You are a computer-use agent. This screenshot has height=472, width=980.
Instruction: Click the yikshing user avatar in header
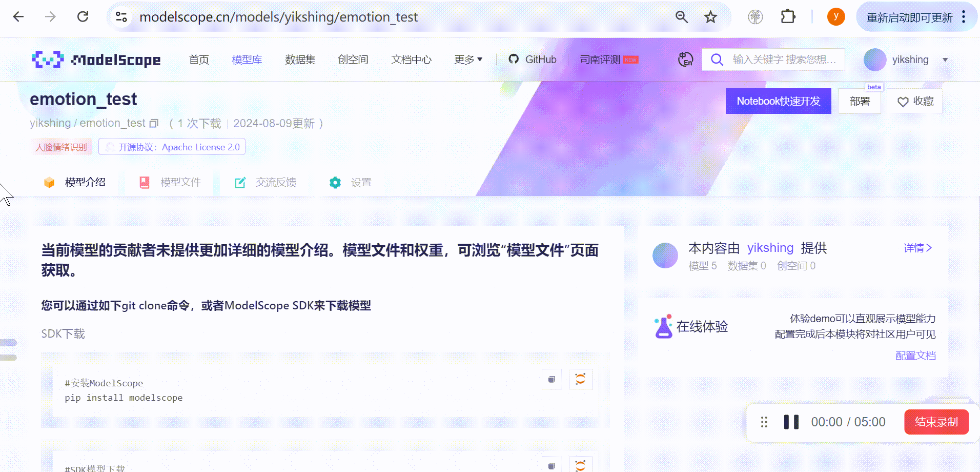pyautogui.click(x=875, y=60)
